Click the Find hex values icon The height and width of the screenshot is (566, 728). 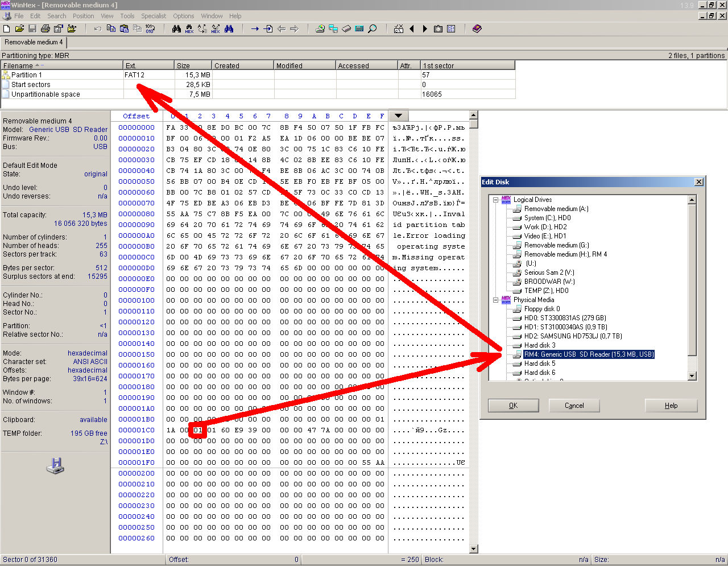tap(189, 28)
